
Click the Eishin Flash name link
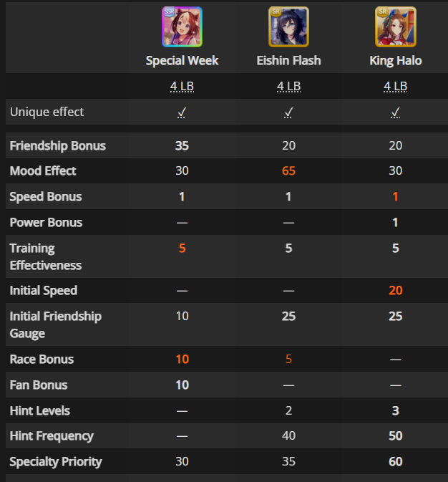pyautogui.click(x=288, y=61)
